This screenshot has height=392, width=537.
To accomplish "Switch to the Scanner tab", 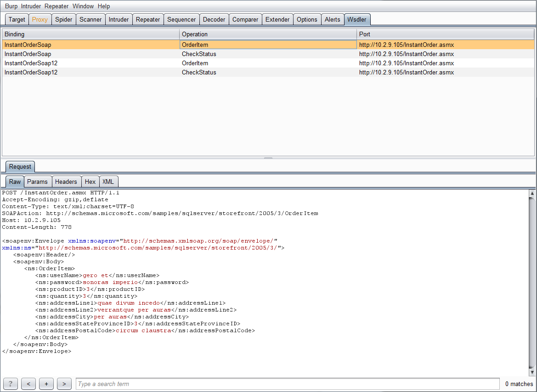I will pyautogui.click(x=90, y=20).
